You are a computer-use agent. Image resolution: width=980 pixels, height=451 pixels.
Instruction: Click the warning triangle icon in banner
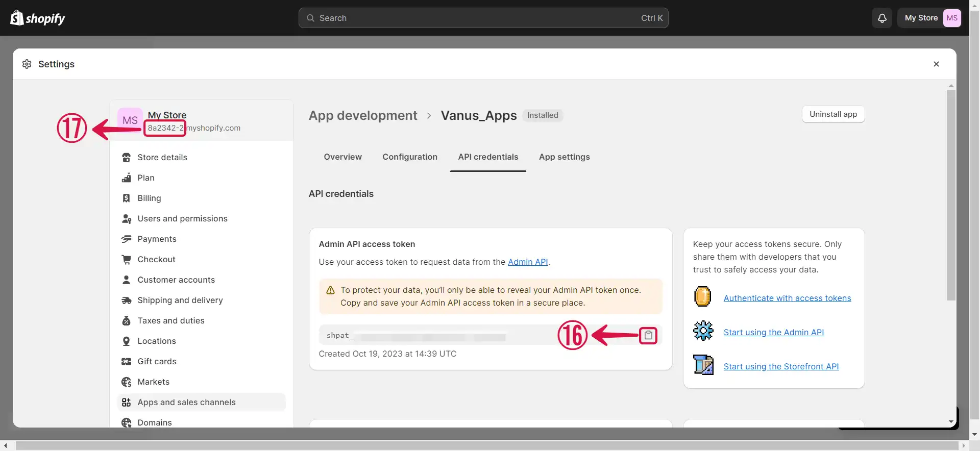[330, 290]
